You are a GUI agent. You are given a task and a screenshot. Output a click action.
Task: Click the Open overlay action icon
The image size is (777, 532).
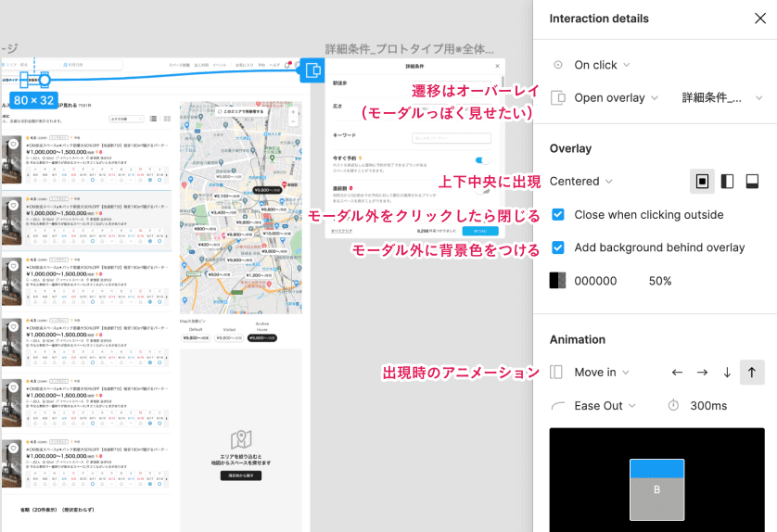558,97
